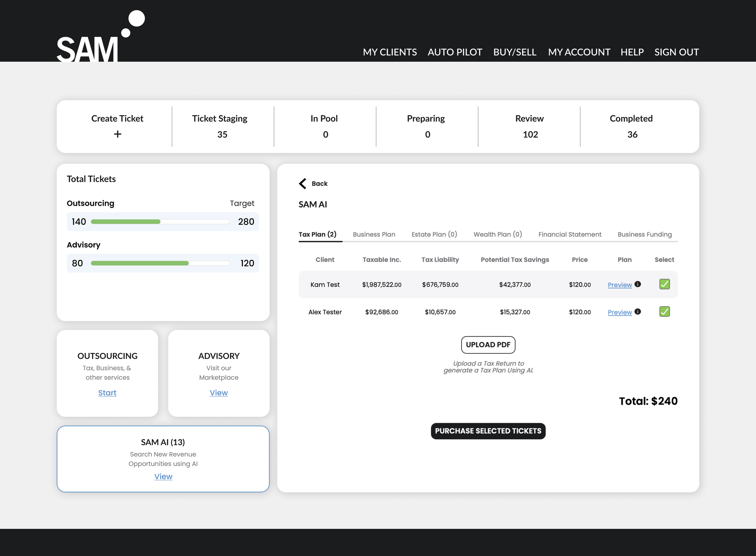Click PURCHASE SELECTED TICKETS button
The width and height of the screenshot is (756, 556).
click(x=488, y=431)
